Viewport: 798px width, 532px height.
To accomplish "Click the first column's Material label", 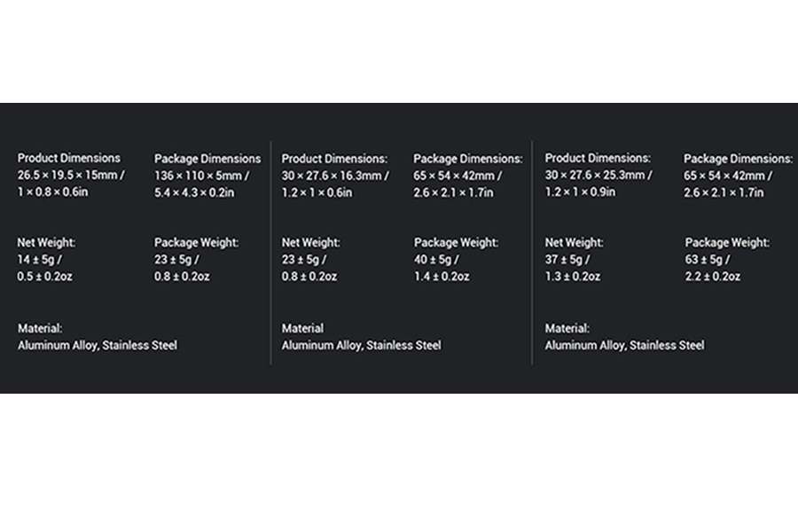I will point(40,328).
